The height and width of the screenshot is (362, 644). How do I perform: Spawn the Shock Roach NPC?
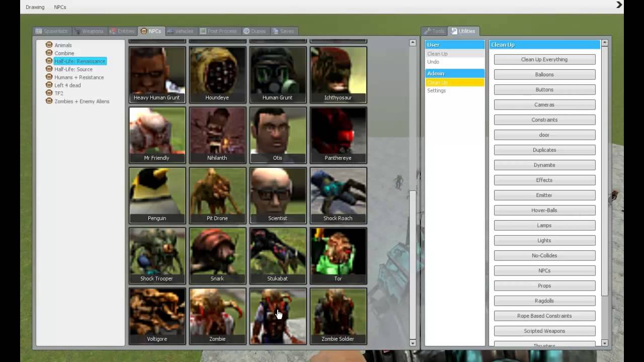pos(338,196)
